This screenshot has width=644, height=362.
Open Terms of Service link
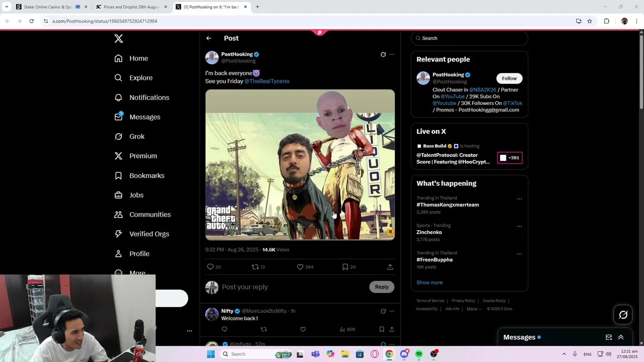tap(430, 301)
